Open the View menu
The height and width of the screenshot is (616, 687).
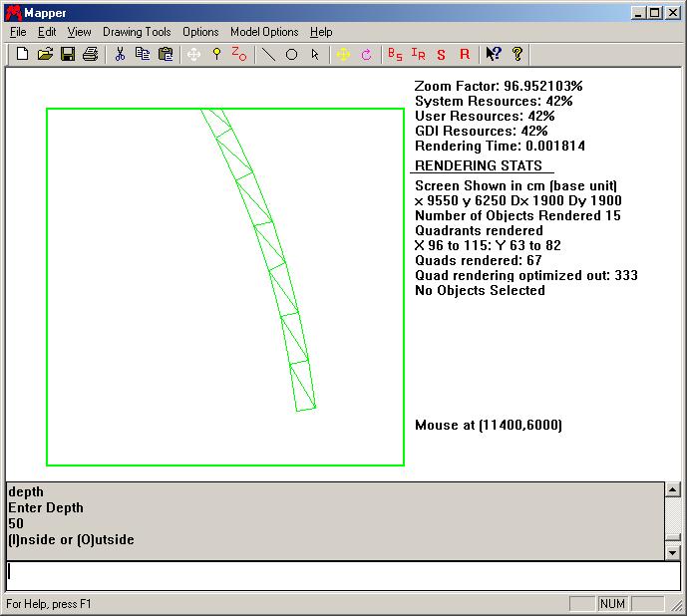80,32
